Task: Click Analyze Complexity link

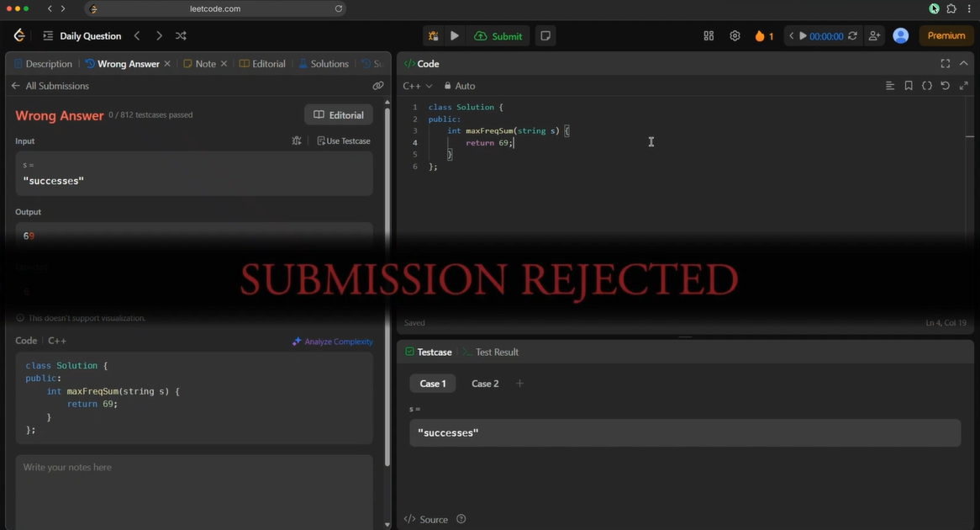Action: [x=332, y=342]
